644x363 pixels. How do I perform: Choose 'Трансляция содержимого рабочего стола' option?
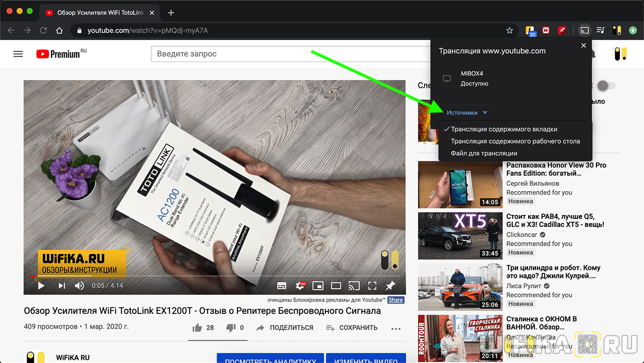(515, 141)
